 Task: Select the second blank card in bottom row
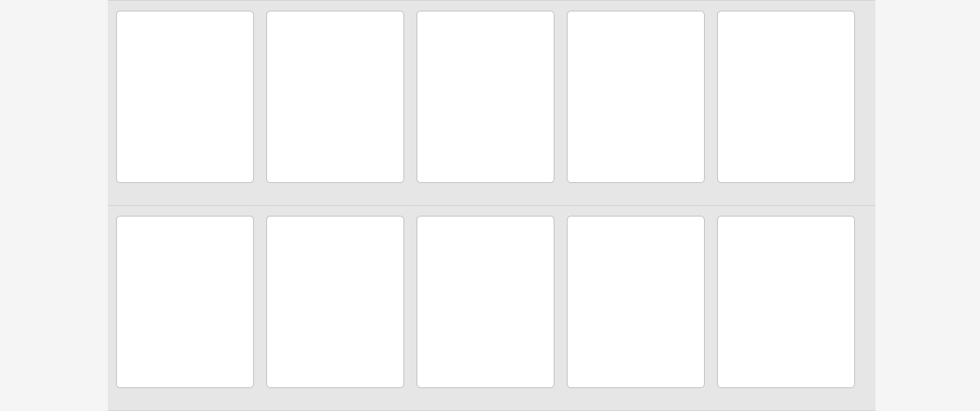tap(335, 302)
